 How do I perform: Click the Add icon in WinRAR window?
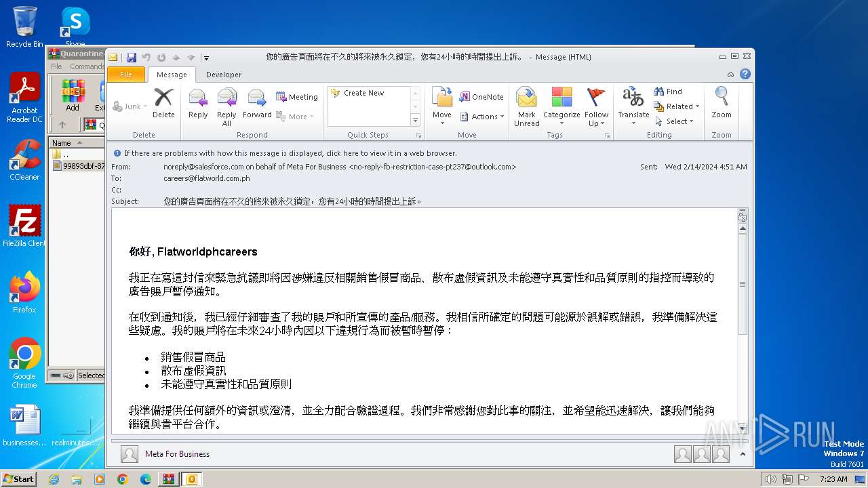(x=73, y=96)
